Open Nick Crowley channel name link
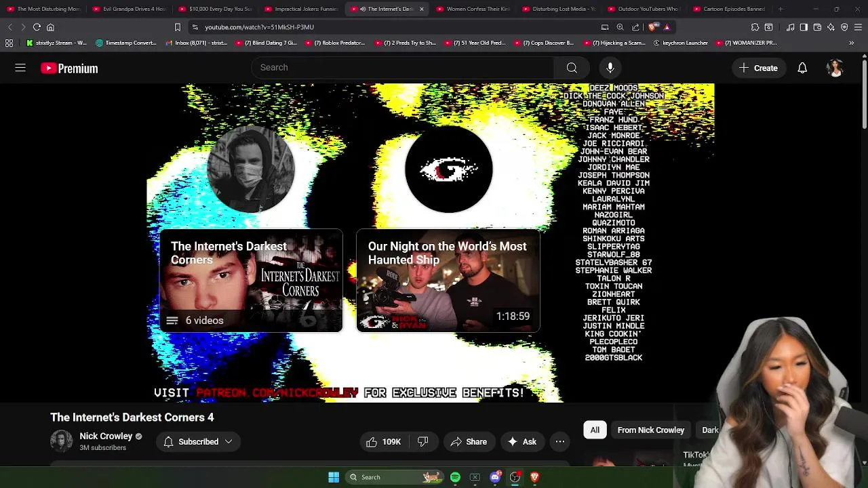Screen dimensions: 868x488 tap(106, 436)
